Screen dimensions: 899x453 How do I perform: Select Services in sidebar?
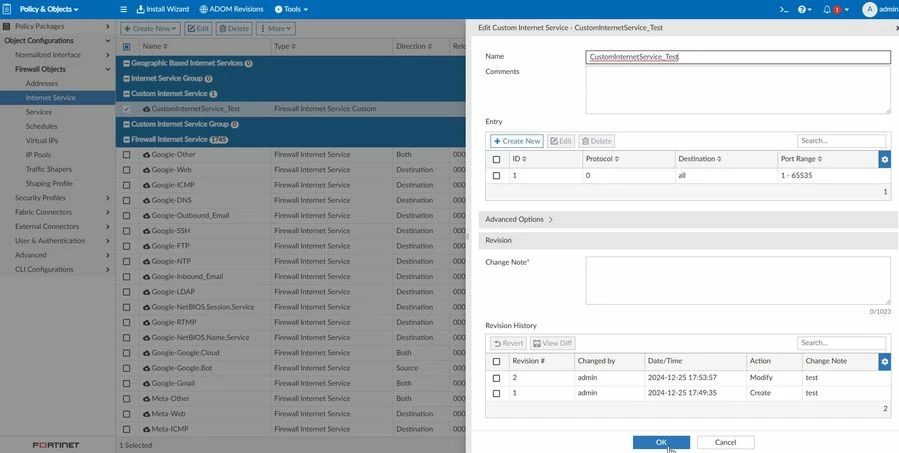point(38,112)
